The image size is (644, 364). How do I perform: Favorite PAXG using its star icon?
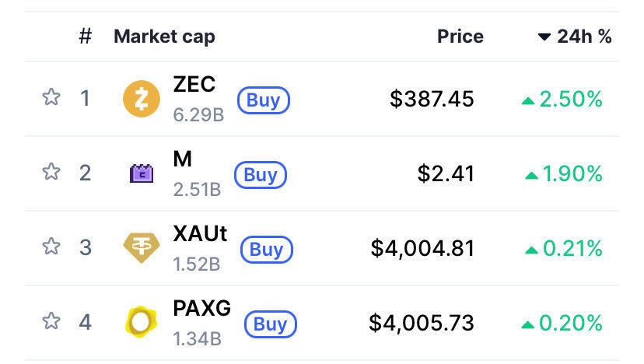tap(51, 320)
